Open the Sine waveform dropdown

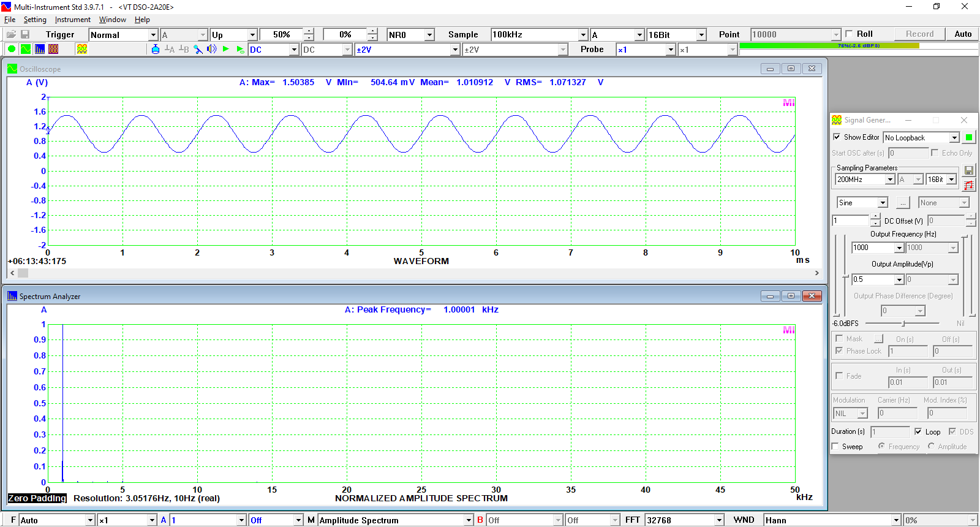point(862,203)
